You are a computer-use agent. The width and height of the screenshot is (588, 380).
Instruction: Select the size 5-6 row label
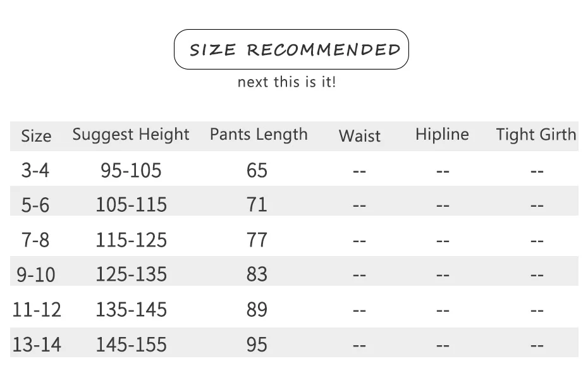(x=35, y=205)
